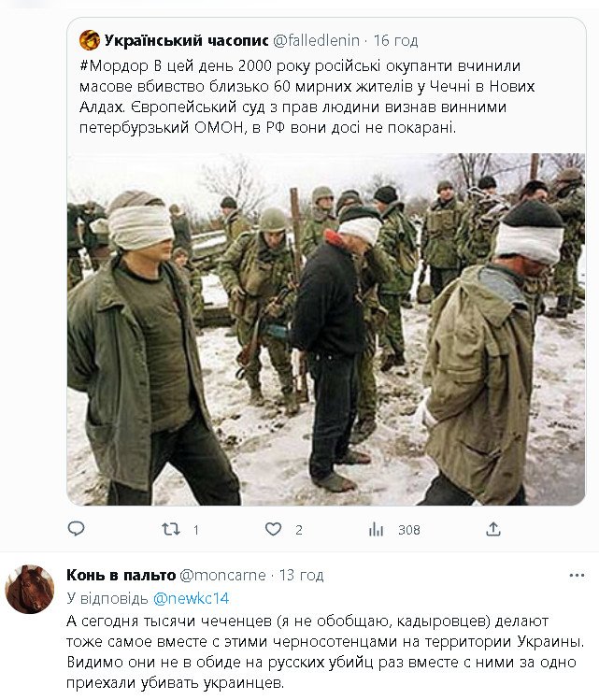Viewport: 599px width, 700px height.
Task: Open the @moncarne handle
Action: click(222, 575)
